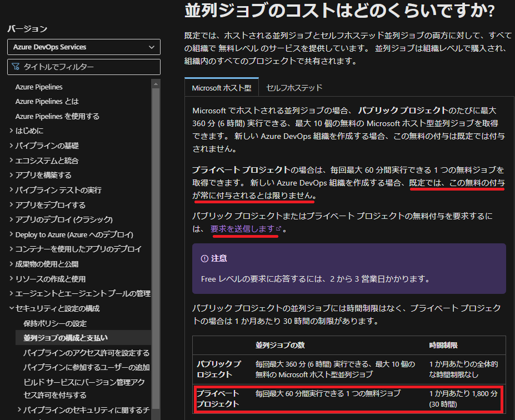Click the 並列ジョブのコストはどのくらいですか? heading
Image resolution: width=515 pixels, height=420 pixels.
tap(339, 11)
